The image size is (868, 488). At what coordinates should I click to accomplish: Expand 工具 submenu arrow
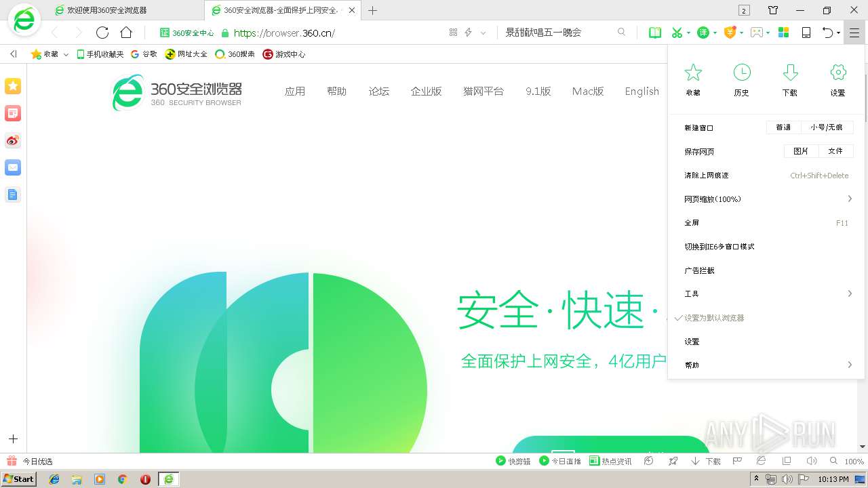click(850, 293)
